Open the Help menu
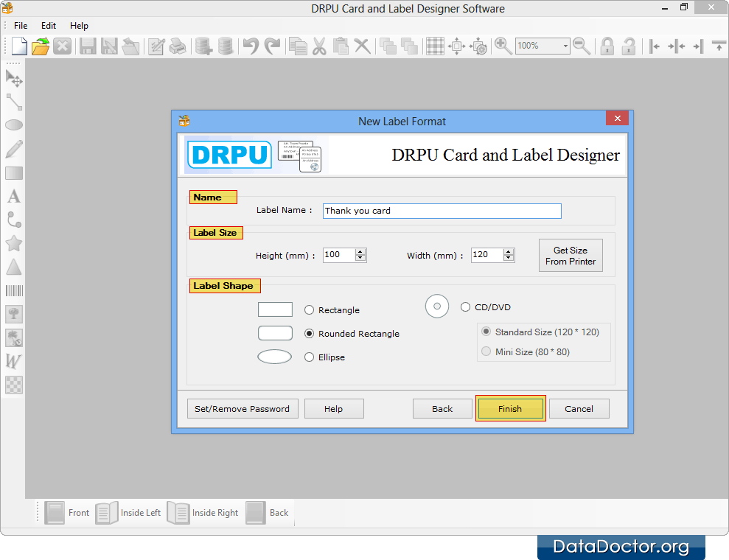 tap(79, 26)
